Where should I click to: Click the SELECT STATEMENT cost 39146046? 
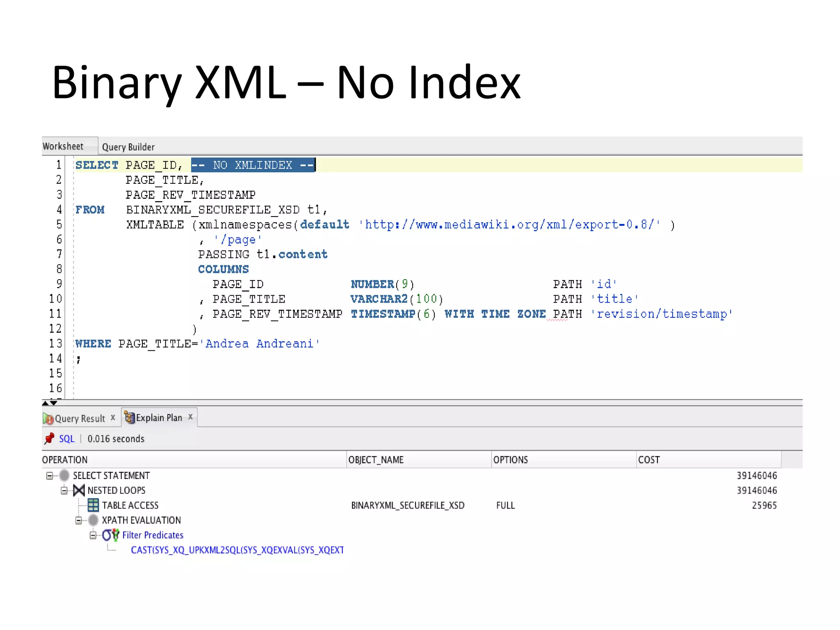point(757,476)
